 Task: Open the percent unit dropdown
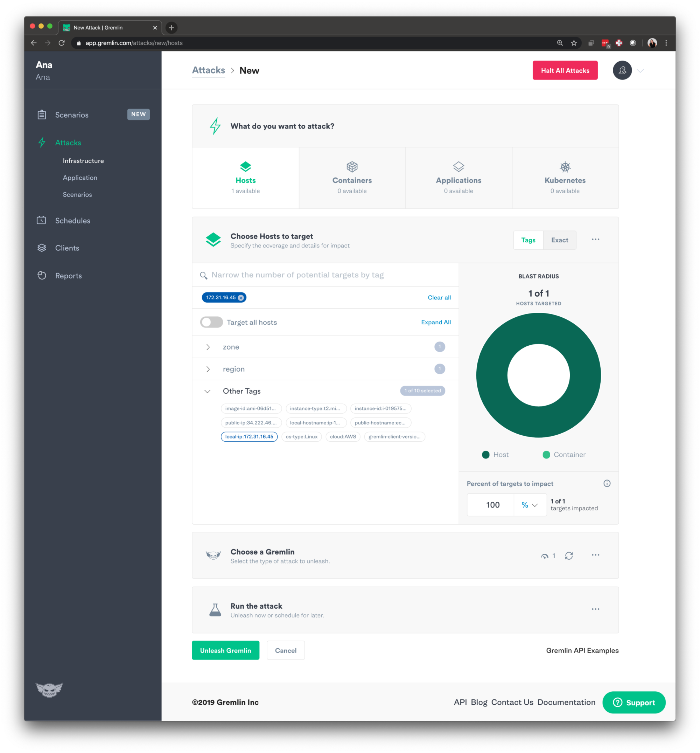(530, 505)
